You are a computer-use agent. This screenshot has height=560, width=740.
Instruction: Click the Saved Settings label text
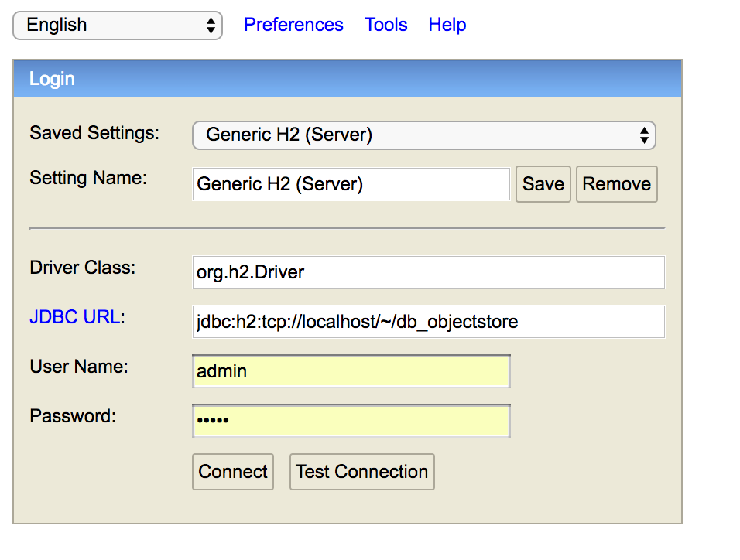pyautogui.click(x=94, y=133)
